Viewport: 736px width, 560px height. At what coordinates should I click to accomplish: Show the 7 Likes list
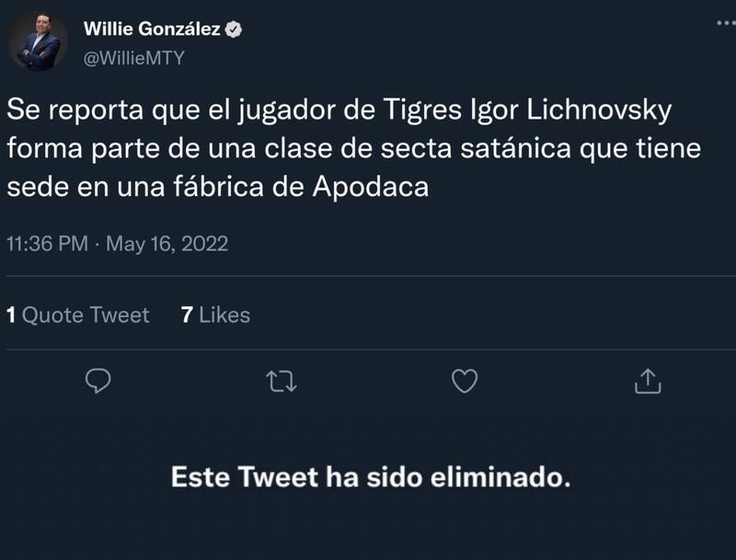(215, 315)
